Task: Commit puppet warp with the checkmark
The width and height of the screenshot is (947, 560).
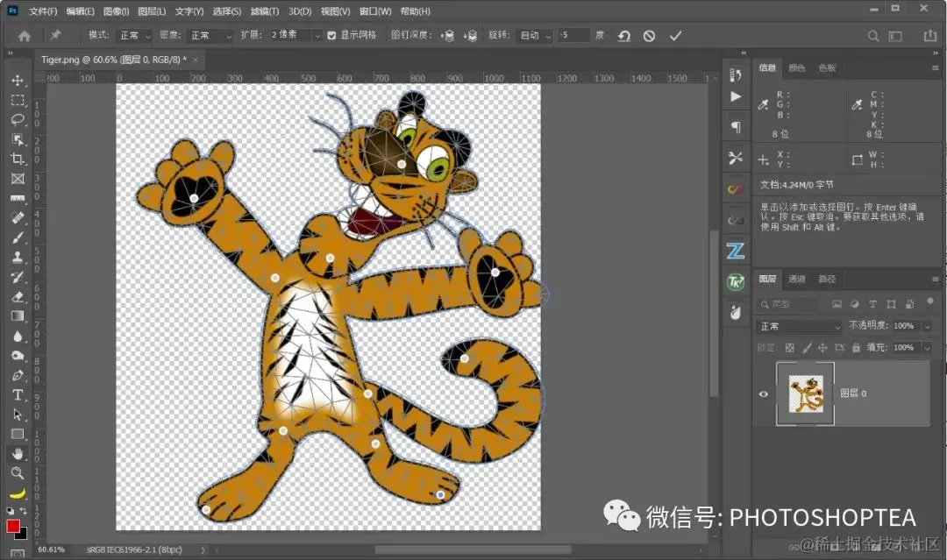Action: pyautogui.click(x=676, y=36)
